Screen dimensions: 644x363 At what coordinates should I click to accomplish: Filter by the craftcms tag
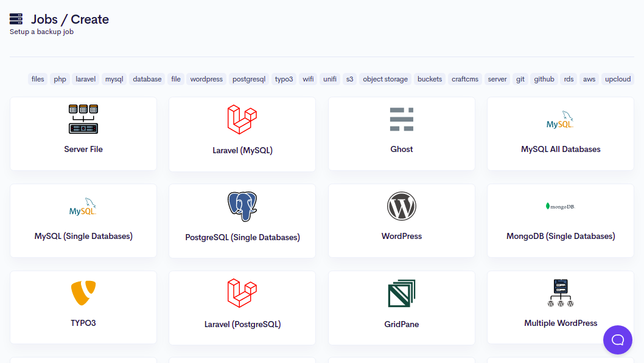(x=465, y=79)
